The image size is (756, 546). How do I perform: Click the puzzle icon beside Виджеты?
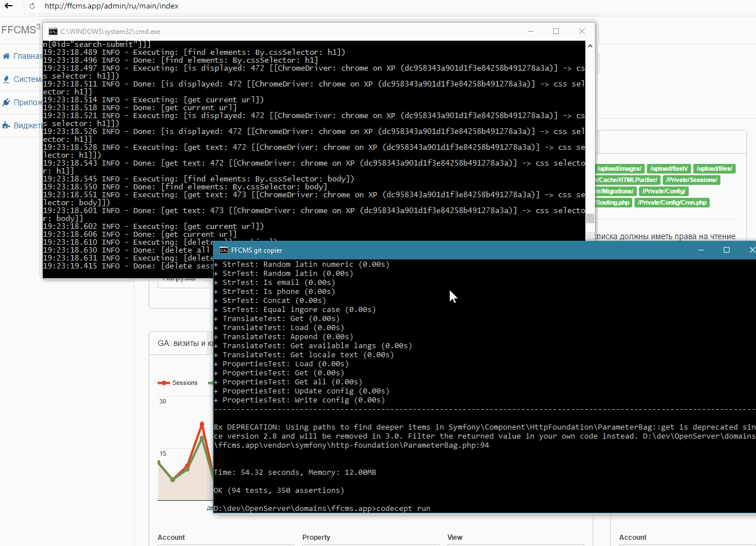point(6,125)
